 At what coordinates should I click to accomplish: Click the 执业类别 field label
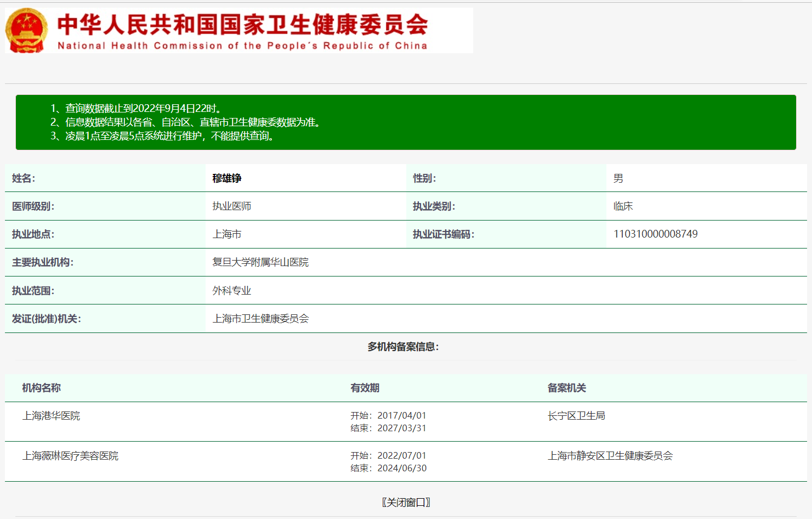coord(434,206)
